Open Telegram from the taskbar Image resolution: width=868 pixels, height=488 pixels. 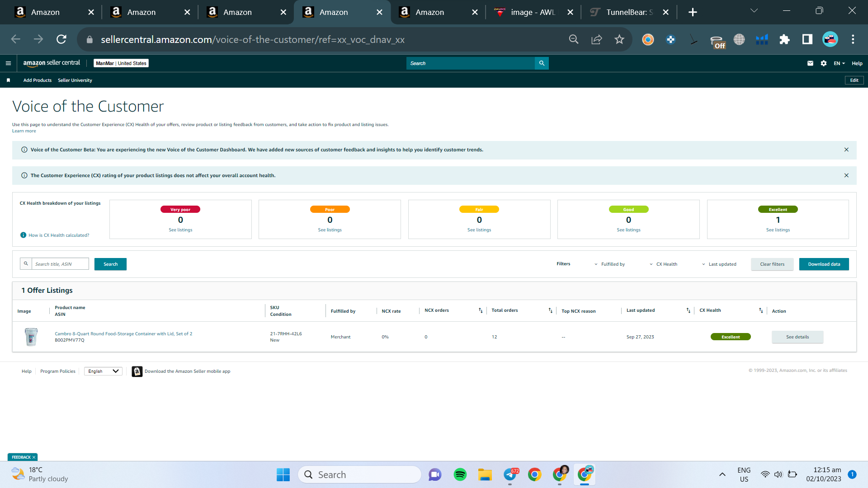coord(510,474)
